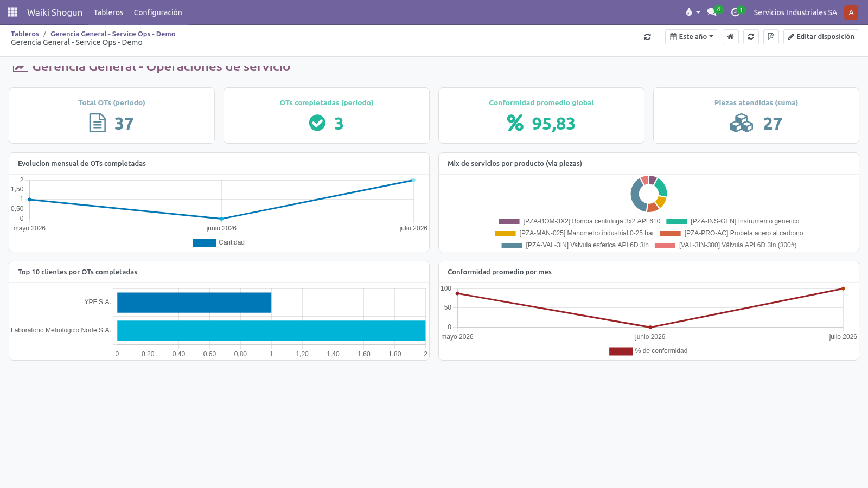Image resolution: width=868 pixels, height=488 pixels.
Task: Open the Tableros menu
Action: 108,12
